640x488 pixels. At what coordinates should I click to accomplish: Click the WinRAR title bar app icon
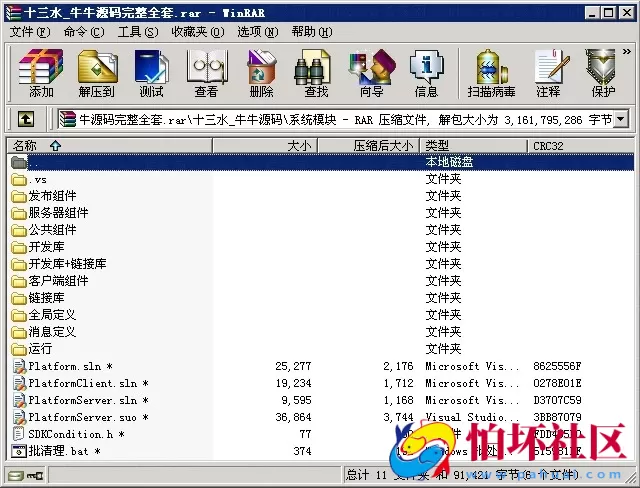pyautogui.click(x=14, y=13)
